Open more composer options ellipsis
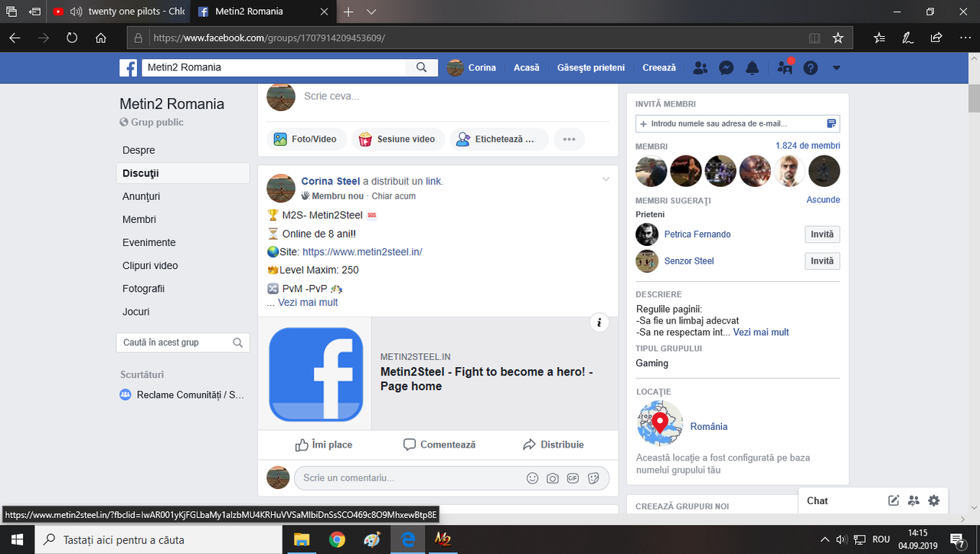 pyautogui.click(x=569, y=139)
